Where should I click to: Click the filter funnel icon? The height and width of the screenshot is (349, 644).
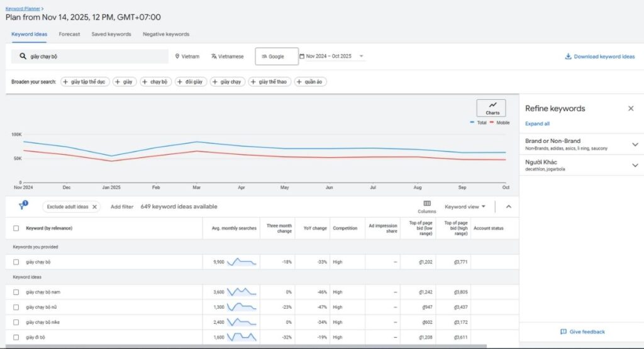coord(22,206)
